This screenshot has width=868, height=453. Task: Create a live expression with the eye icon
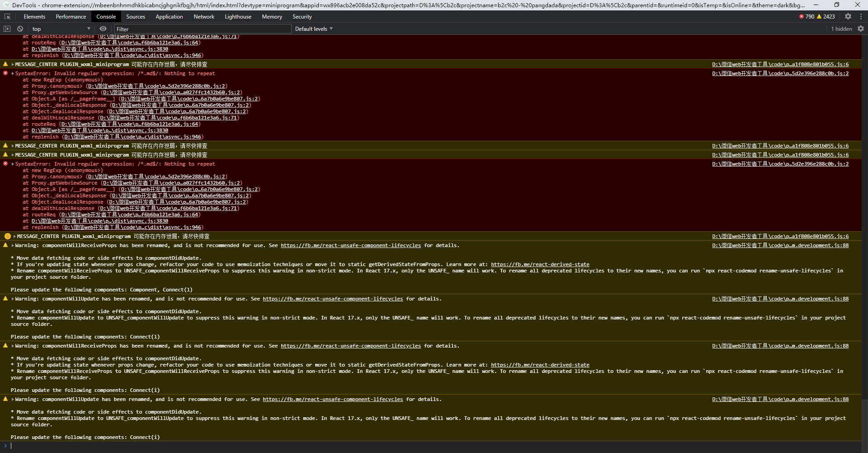pyautogui.click(x=103, y=29)
